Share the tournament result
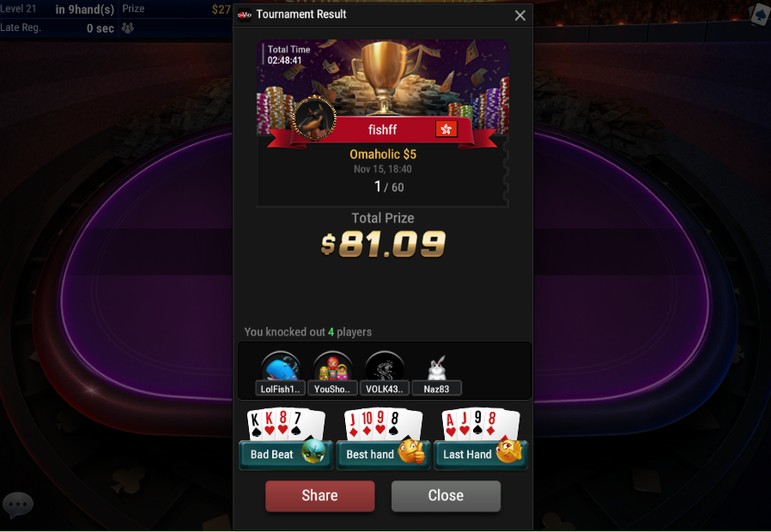The width and height of the screenshot is (771, 532). click(x=320, y=496)
